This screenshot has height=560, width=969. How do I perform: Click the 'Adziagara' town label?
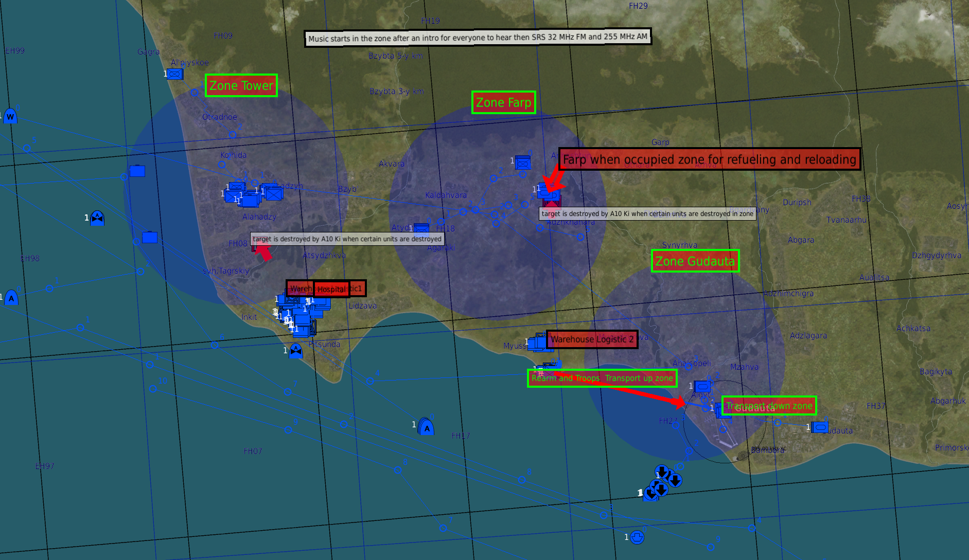click(x=808, y=335)
